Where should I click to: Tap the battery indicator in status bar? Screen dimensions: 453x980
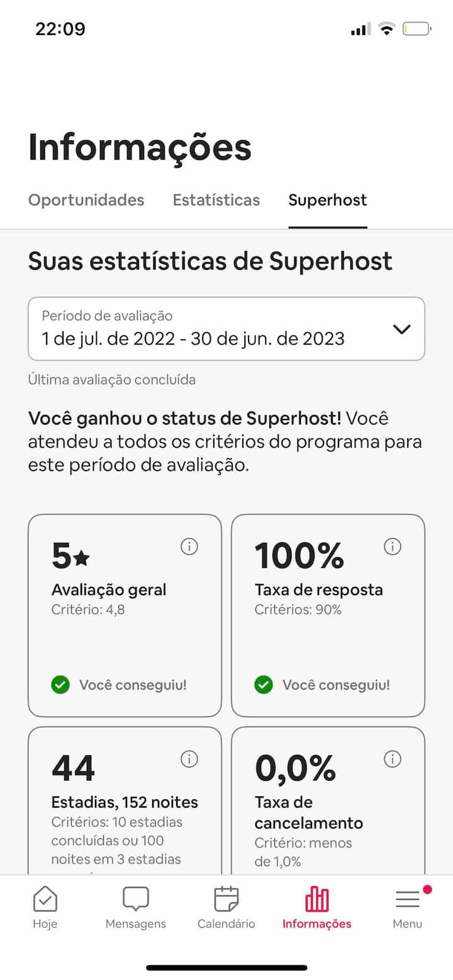click(x=417, y=29)
